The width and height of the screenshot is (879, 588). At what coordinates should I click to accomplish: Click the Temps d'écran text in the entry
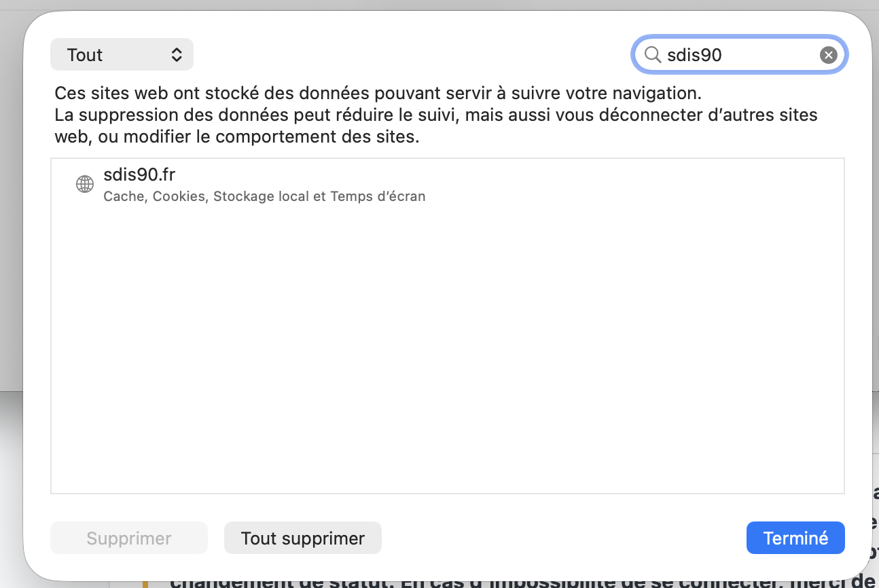pos(378,197)
